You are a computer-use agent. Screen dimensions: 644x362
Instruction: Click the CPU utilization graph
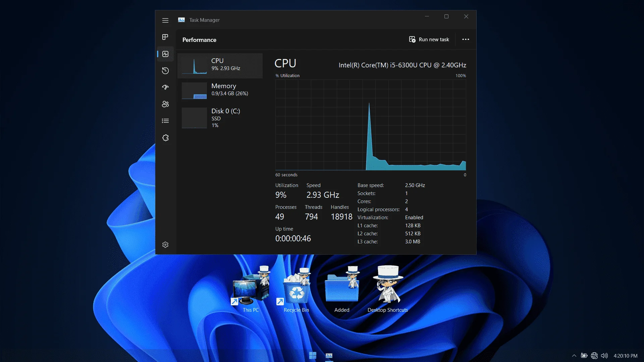pos(371,125)
